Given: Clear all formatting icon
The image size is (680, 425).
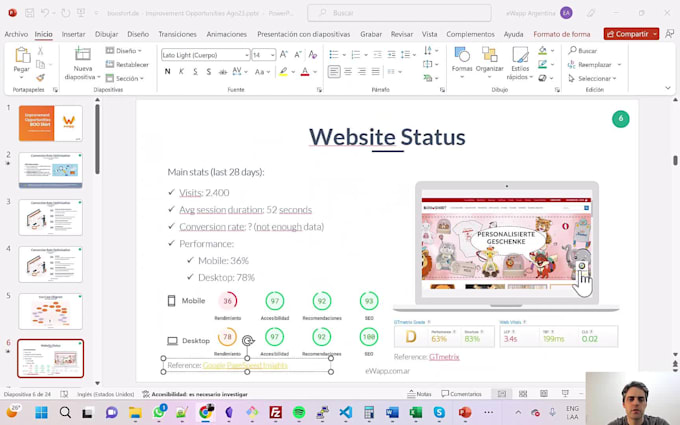Looking at the screenshot, I should [x=313, y=55].
